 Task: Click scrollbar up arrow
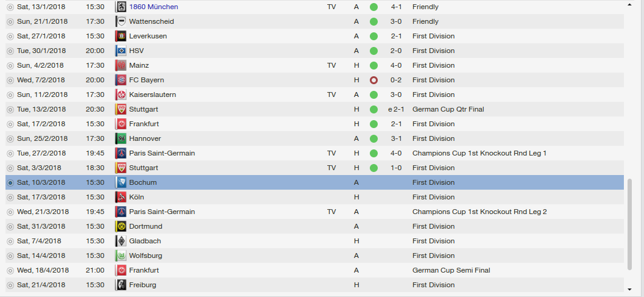[629, 4]
